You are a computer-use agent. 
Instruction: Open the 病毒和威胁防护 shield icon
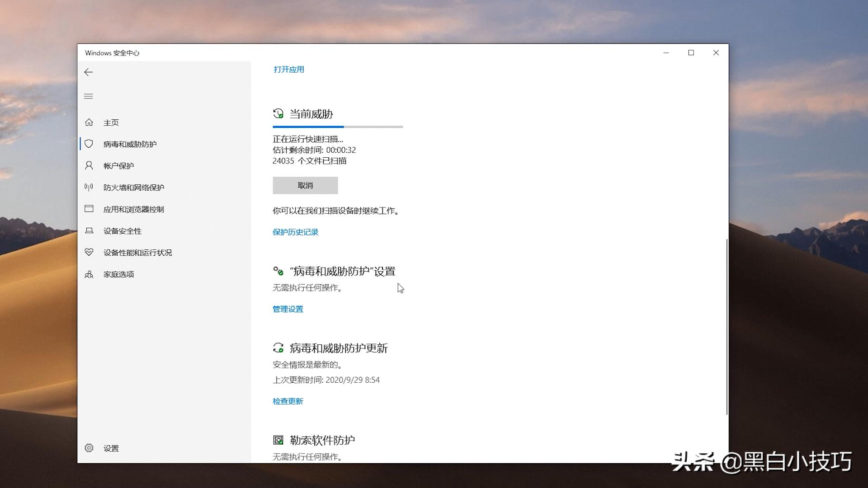point(89,144)
